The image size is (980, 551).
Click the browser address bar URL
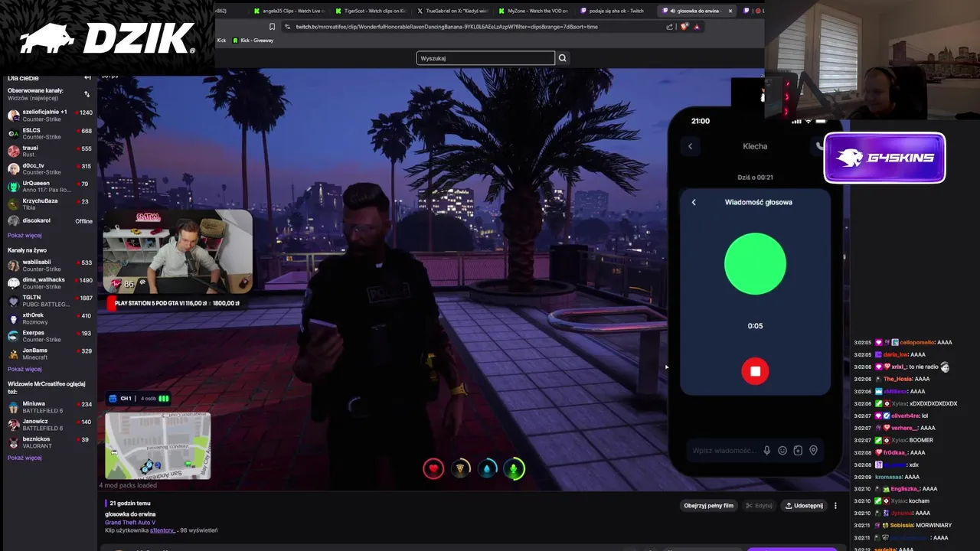tap(447, 27)
